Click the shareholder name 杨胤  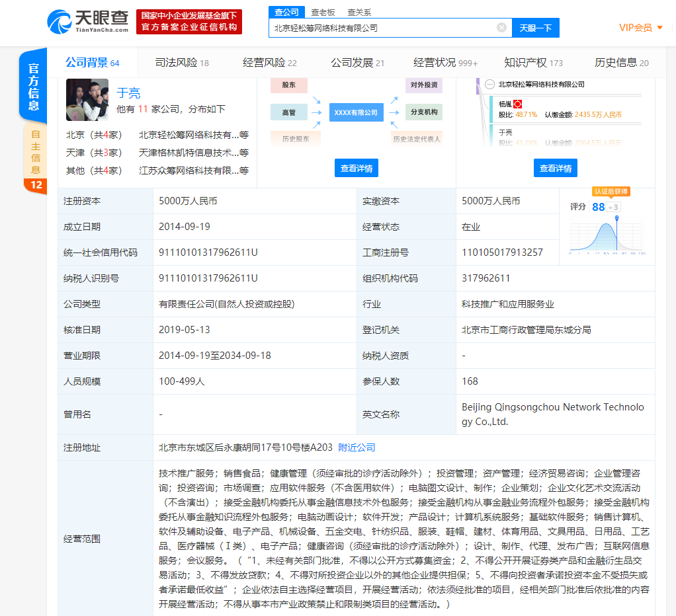[x=505, y=104]
